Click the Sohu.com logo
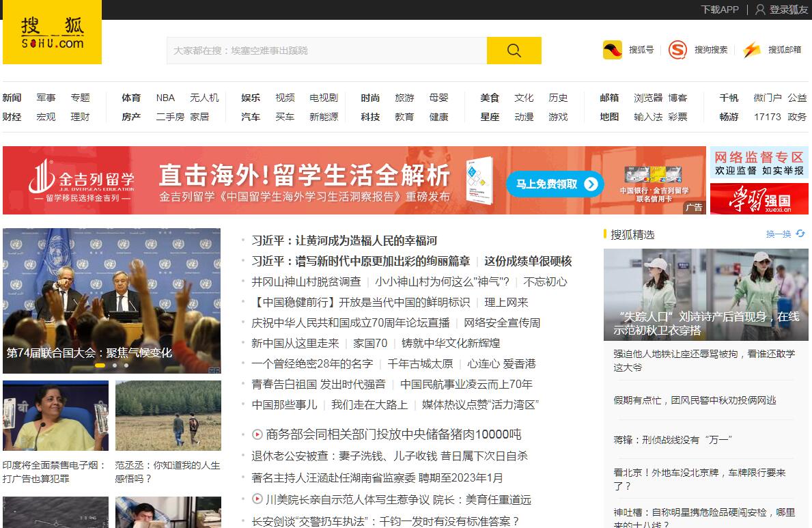The image size is (812, 528). (51, 31)
